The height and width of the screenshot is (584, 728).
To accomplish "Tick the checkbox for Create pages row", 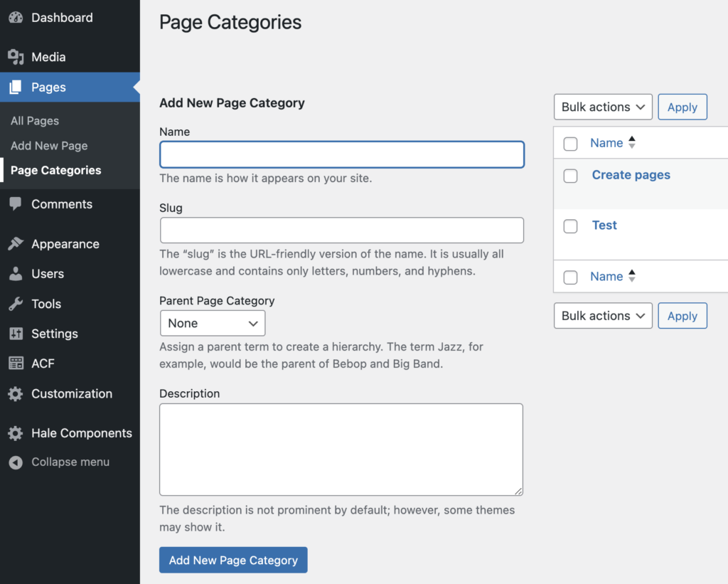I will click(x=570, y=176).
